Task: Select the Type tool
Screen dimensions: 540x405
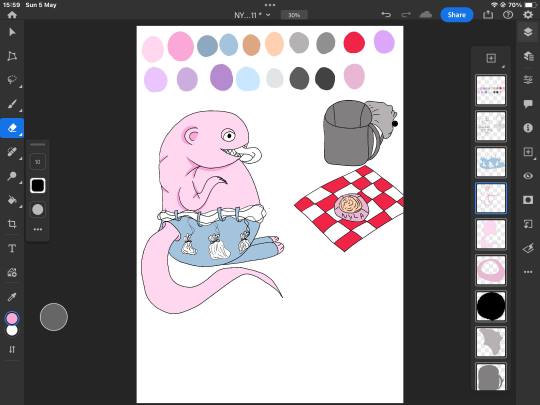Action: tap(12, 248)
